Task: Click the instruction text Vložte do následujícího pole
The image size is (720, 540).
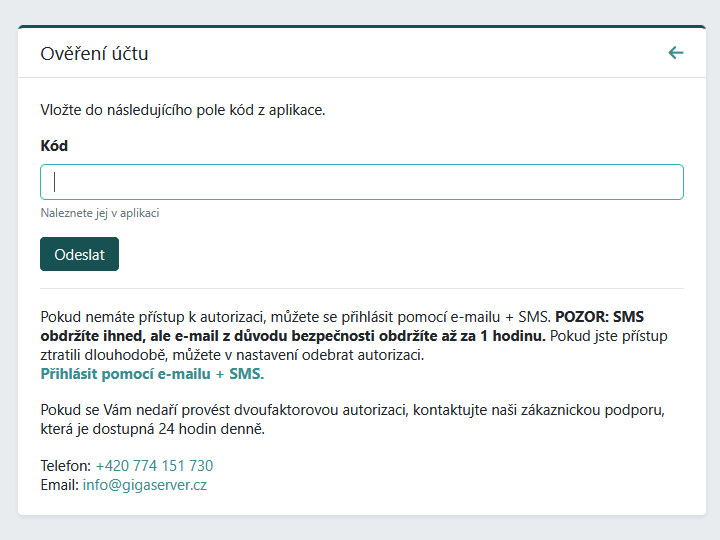Action: [x=182, y=109]
